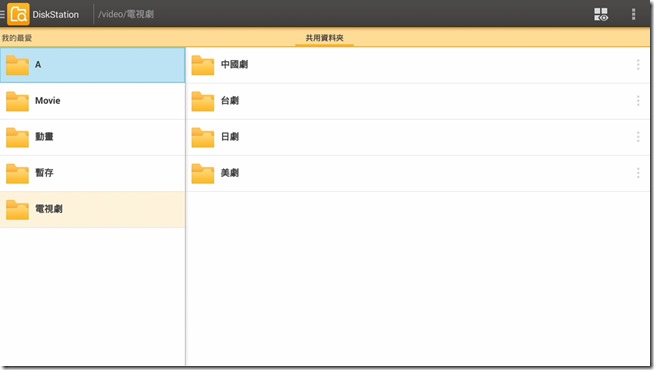Click the DiskStation title text
The height and width of the screenshot is (370, 654).
tap(55, 15)
